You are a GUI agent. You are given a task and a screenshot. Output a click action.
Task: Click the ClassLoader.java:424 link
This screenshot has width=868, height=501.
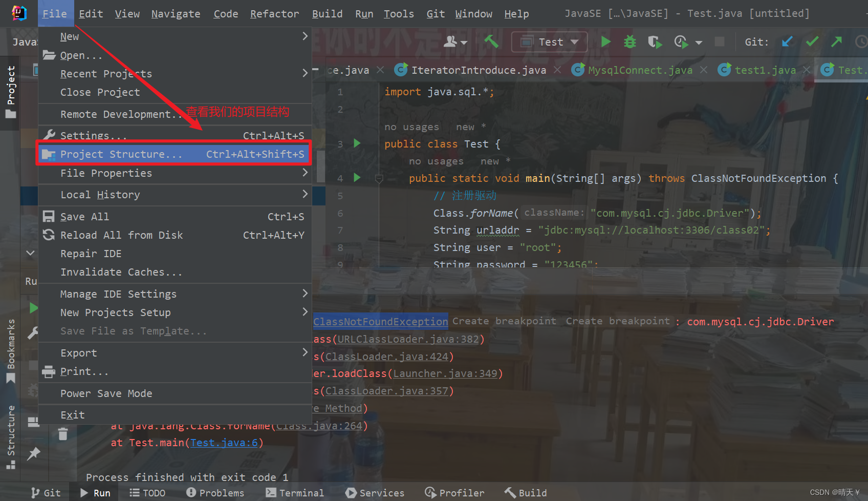point(386,356)
